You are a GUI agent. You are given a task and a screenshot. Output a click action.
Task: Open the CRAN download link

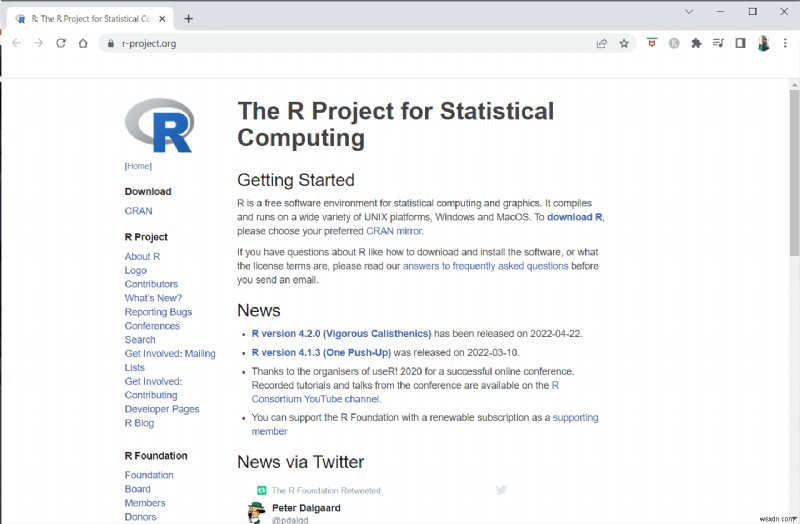pos(138,211)
